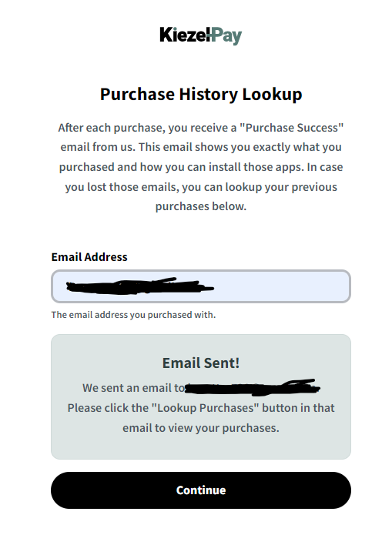Click the 'email from us' description line

coord(201,147)
